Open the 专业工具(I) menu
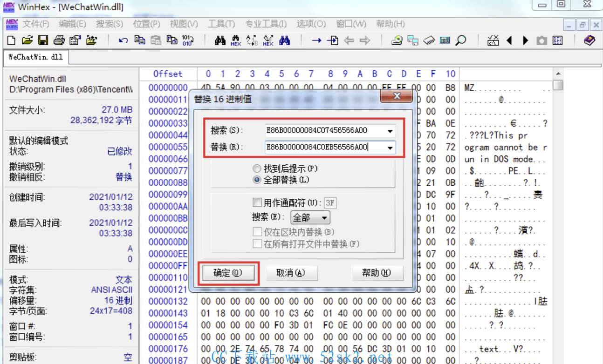This screenshot has height=364, width=603. [x=266, y=24]
